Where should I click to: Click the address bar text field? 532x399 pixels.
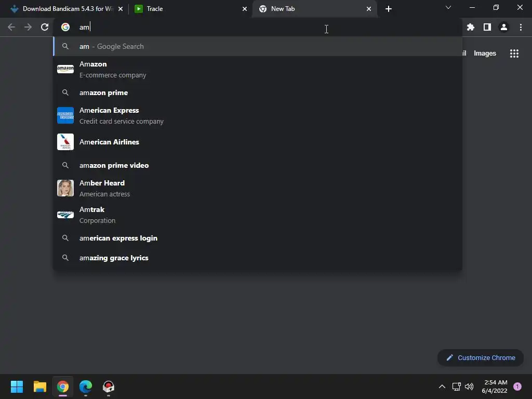click(258, 27)
